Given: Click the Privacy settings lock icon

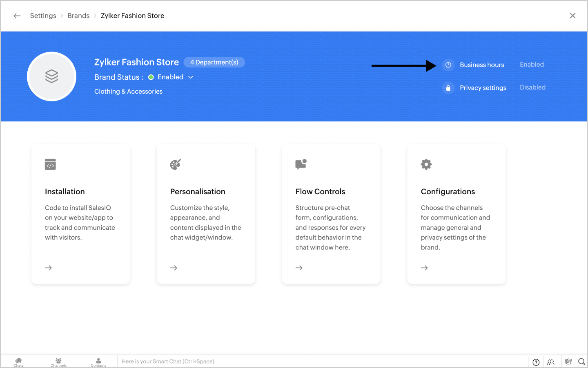Looking at the screenshot, I should 448,88.
